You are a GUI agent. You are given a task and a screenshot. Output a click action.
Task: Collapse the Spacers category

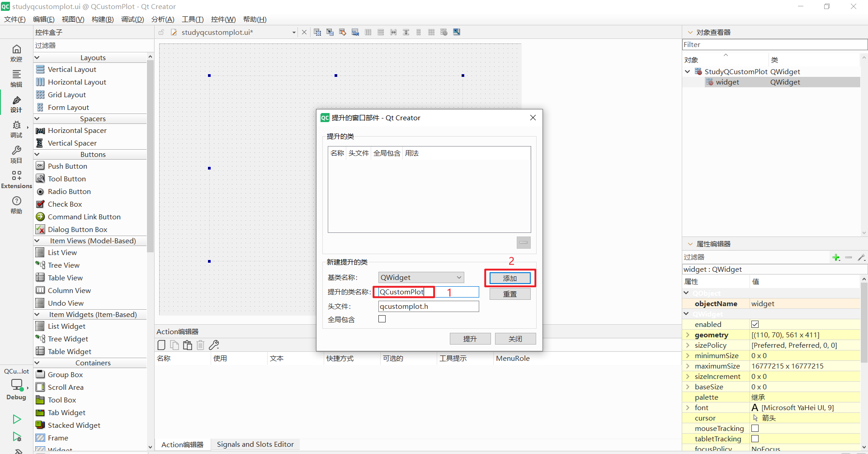[x=37, y=118]
